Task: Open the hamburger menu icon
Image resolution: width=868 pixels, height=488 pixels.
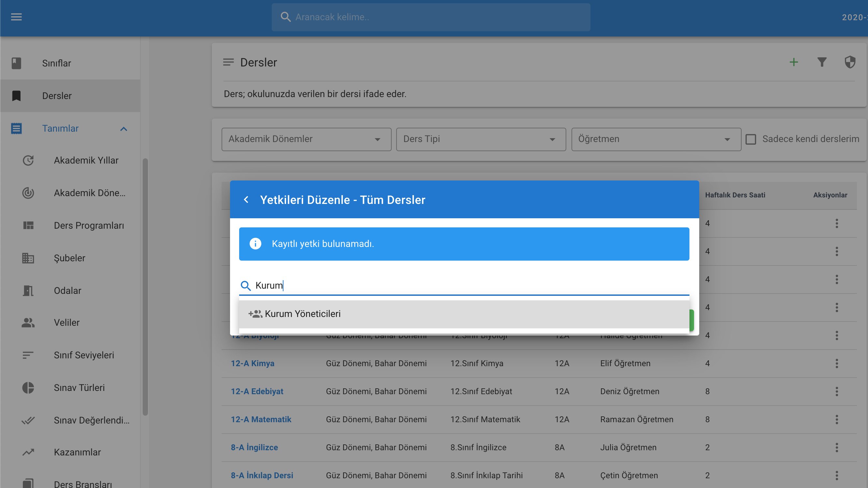Action: click(x=16, y=17)
